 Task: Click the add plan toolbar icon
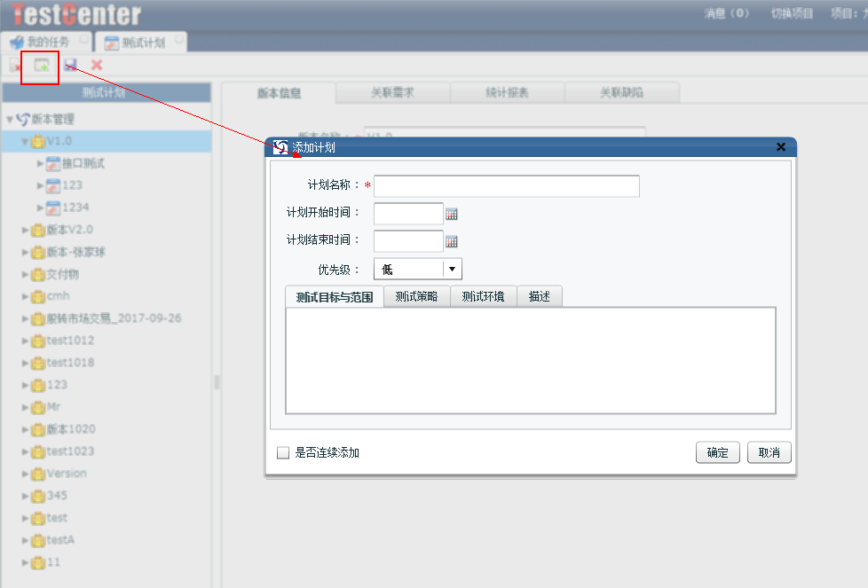click(41, 65)
